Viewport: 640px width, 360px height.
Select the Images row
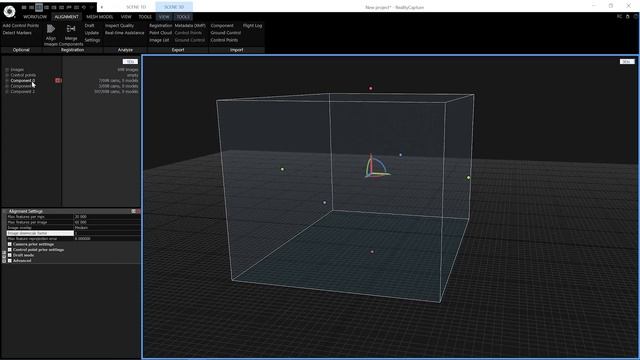tap(71, 70)
